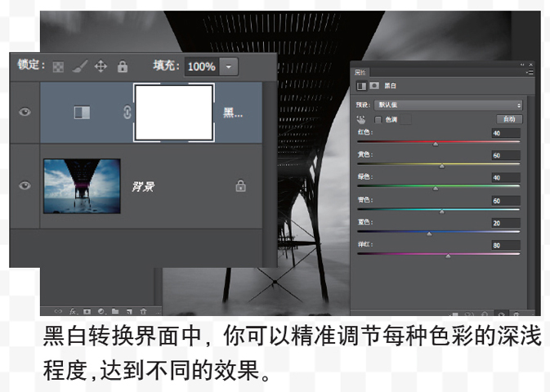Hide the Background layer eye icon
This screenshot has width=550, height=392.
pyautogui.click(x=25, y=185)
